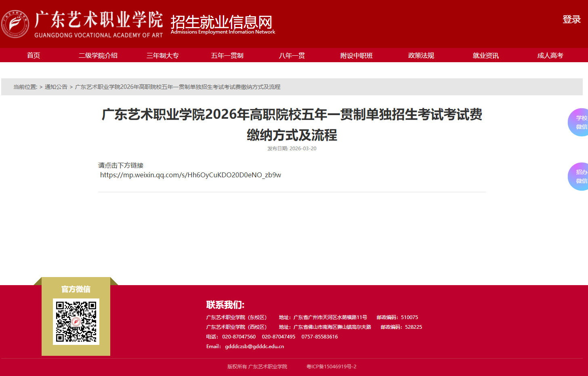
Task: Open the 粤ICP备15046919号-2 record link
Action: click(331, 366)
